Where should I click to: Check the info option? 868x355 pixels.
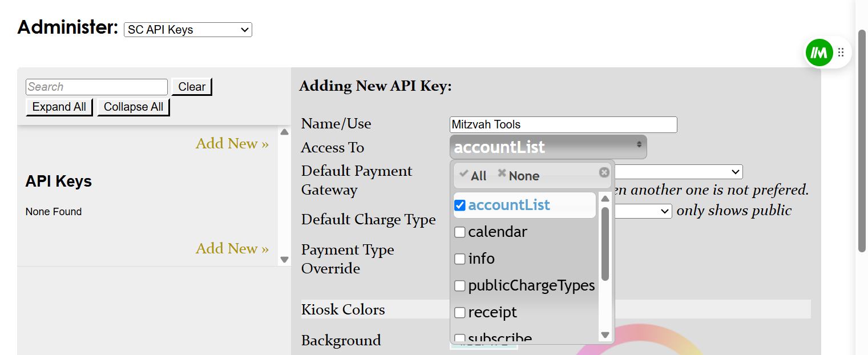click(x=460, y=259)
